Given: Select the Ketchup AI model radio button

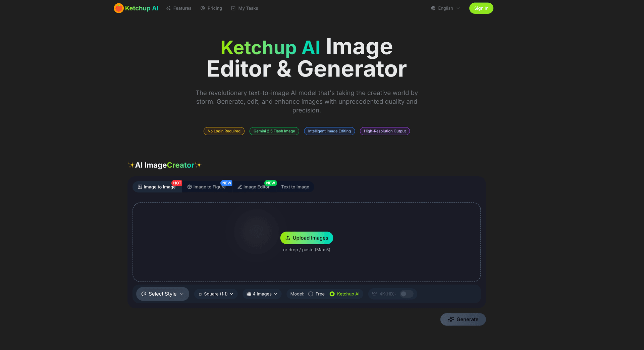Looking at the screenshot, I should 332,294.
